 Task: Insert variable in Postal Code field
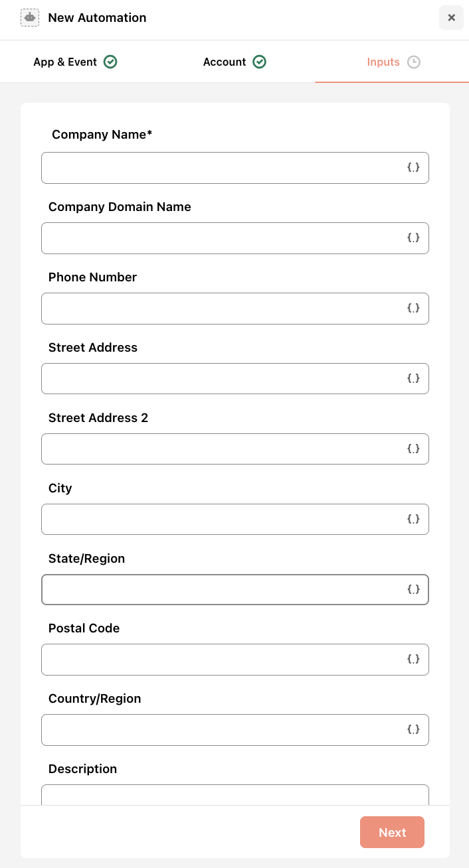click(x=413, y=660)
